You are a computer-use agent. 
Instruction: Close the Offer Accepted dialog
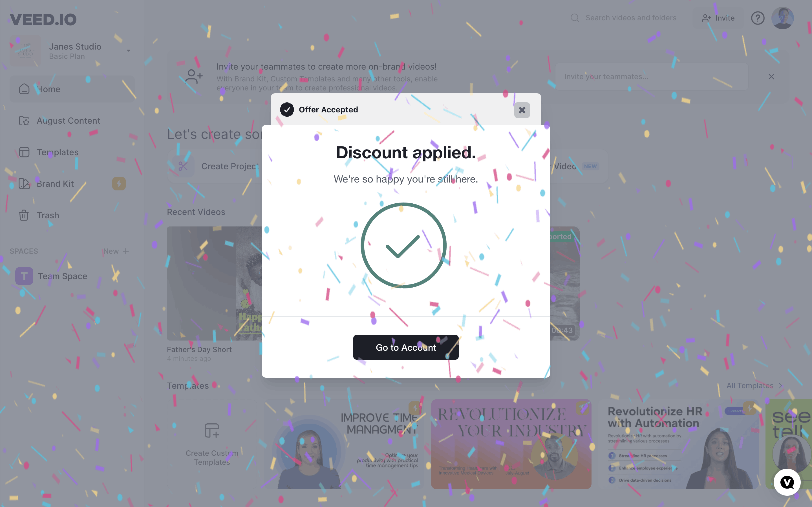(522, 110)
